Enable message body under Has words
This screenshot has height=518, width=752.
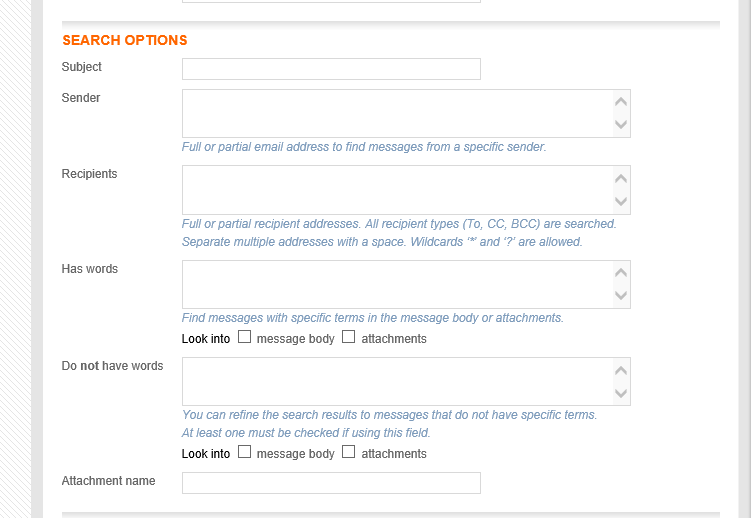[x=245, y=337]
